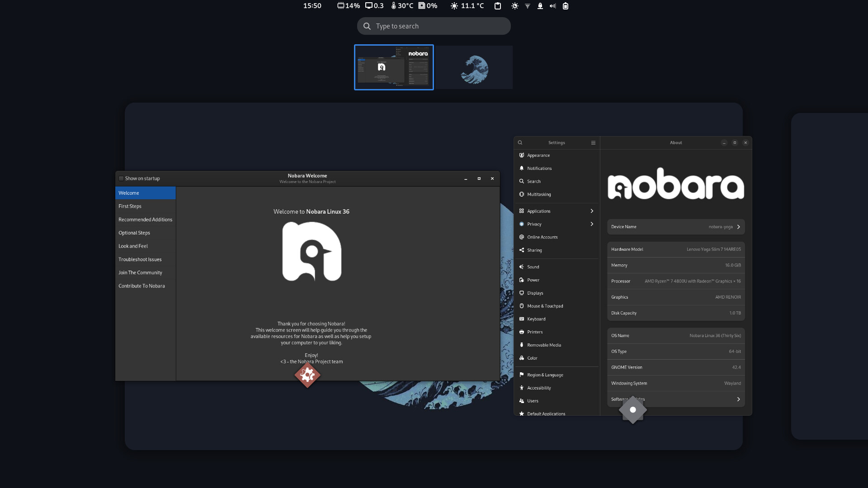
Task: Click the OS Name row in About
Action: click(676, 336)
